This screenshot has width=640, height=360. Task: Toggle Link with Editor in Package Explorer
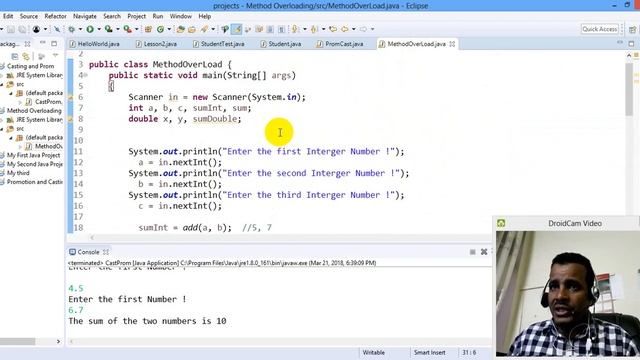click(26, 56)
